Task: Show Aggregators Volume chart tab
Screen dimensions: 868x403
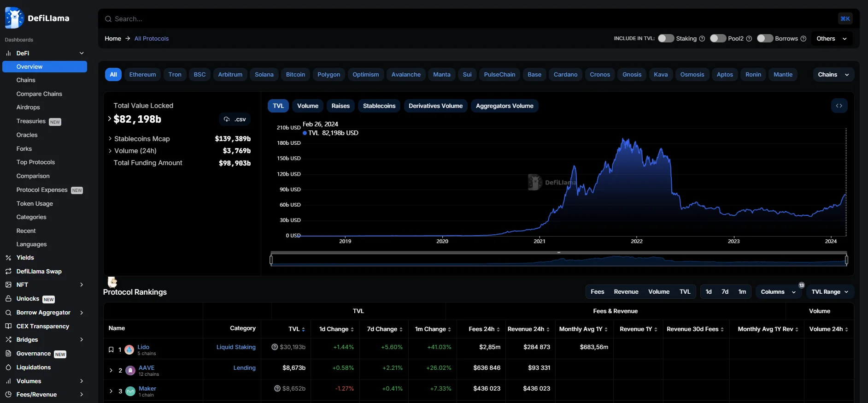Action: [504, 106]
